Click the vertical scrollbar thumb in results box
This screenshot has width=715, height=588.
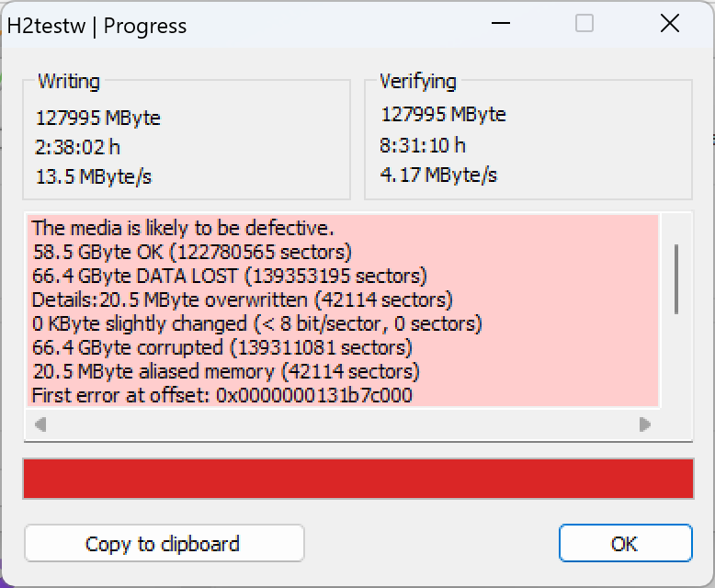coord(676,278)
